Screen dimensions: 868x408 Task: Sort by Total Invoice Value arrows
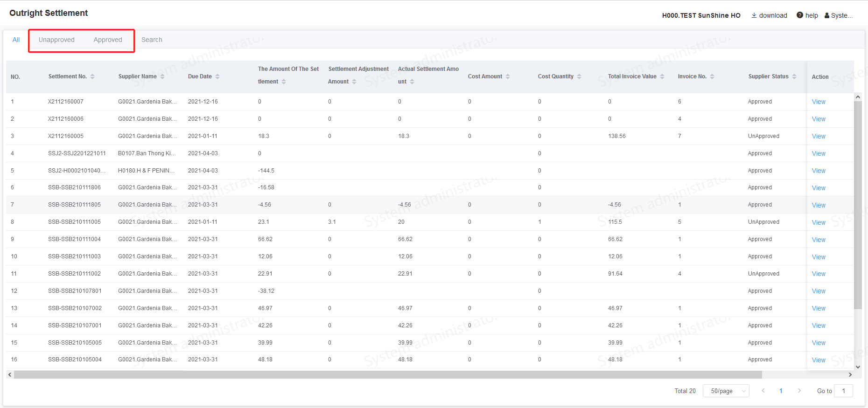pyautogui.click(x=662, y=76)
